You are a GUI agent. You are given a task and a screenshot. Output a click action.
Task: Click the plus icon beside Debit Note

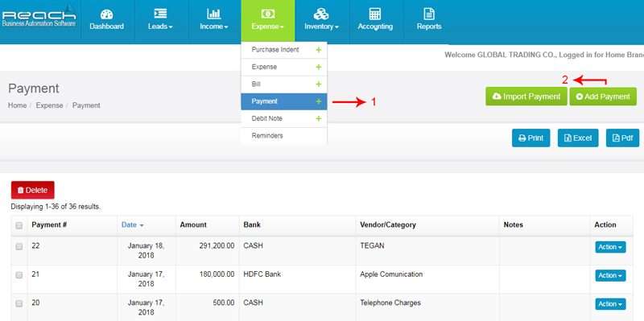[x=318, y=118]
